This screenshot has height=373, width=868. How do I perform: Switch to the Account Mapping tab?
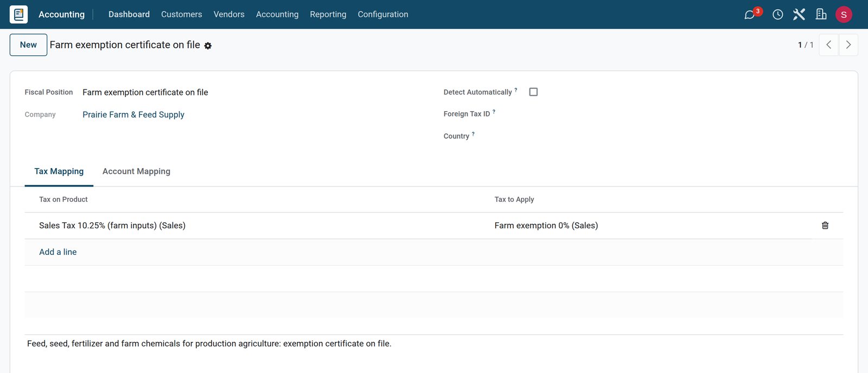coord(136,171)
